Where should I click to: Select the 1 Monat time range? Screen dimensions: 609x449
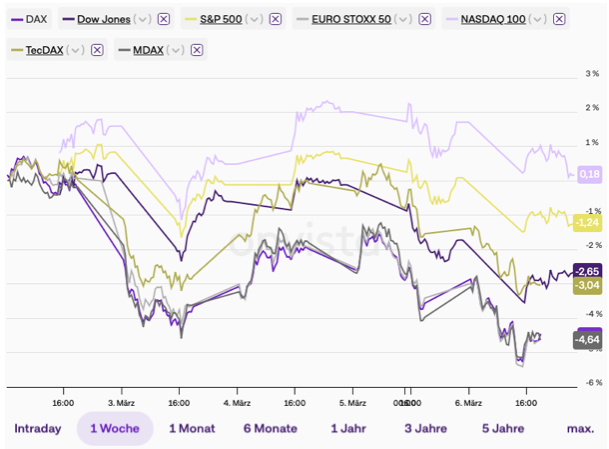click(x=191, y=429)
